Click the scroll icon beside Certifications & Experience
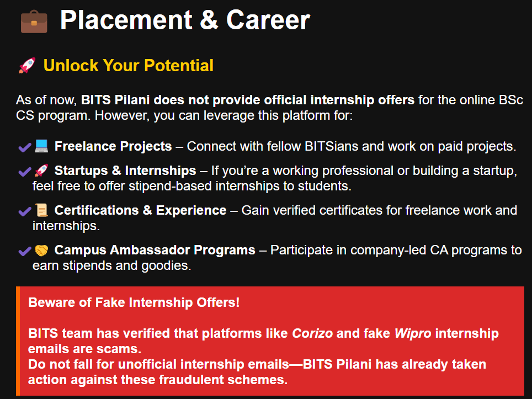The width and height of the screenshot is (532, 399). point(41,210)
